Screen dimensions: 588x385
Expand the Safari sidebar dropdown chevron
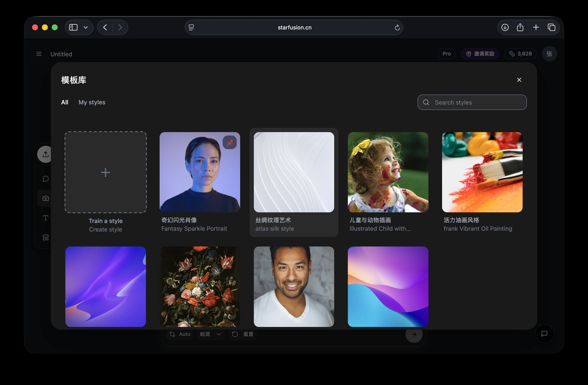pyautogui.click(x=86, y=27)
